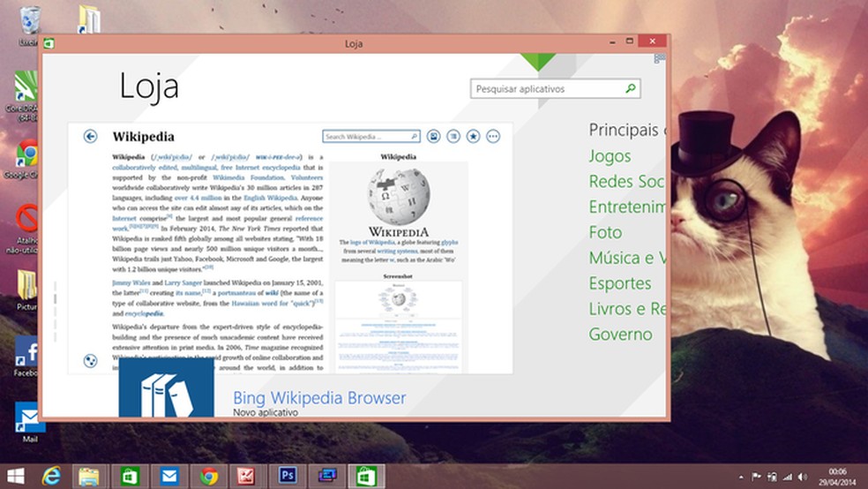Click the Pesquisar aplicativos search field
The height and width of the screenshot is (489, 868).
[555, 88]
